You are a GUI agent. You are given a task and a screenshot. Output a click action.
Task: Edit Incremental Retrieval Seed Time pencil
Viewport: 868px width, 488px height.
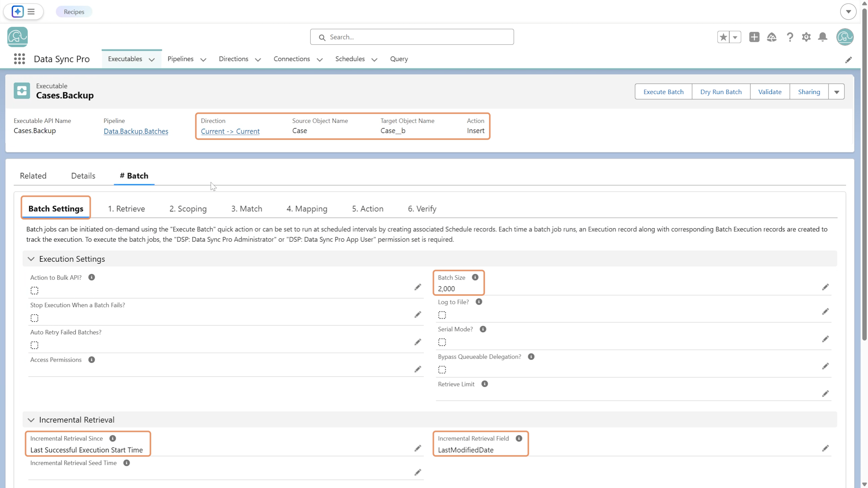[x=417, y=472]
